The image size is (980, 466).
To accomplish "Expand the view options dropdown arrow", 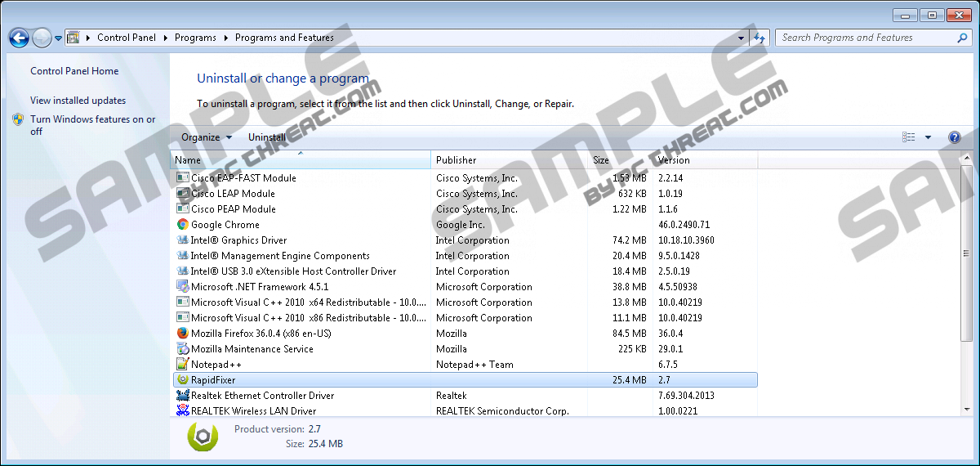I will [928, 137].
